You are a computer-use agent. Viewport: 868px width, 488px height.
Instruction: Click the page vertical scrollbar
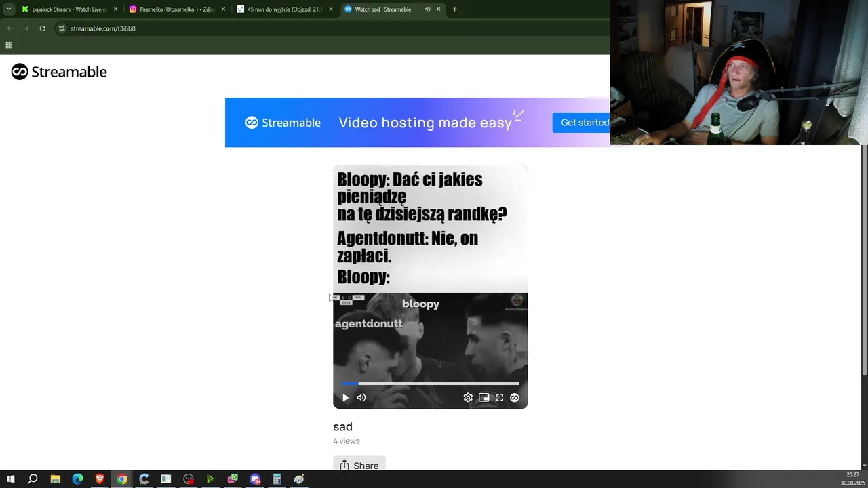tap(864, 261)
